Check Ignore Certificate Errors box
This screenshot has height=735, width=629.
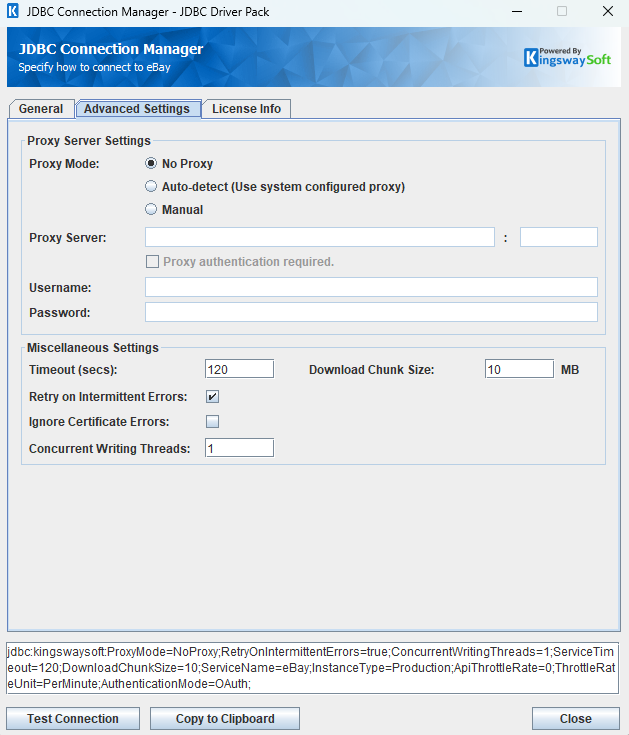coord(212,421)
